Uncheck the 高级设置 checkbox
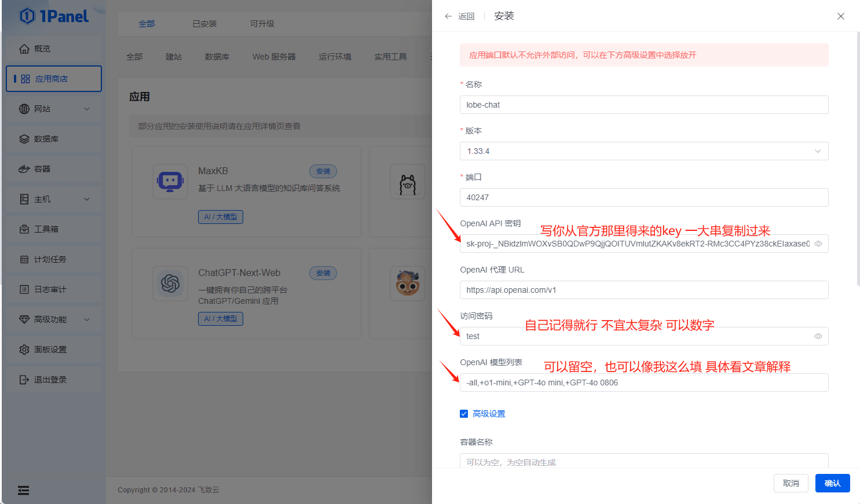 [464, 414]
